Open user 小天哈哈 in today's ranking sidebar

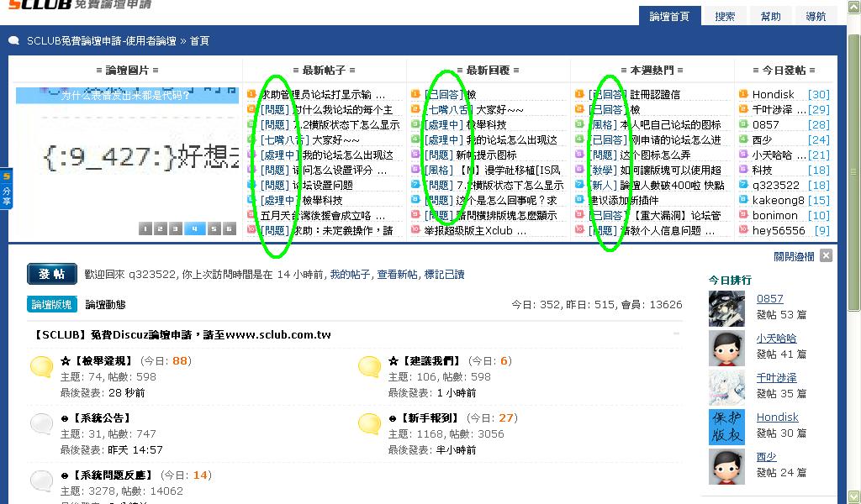(x=776, y=339)
